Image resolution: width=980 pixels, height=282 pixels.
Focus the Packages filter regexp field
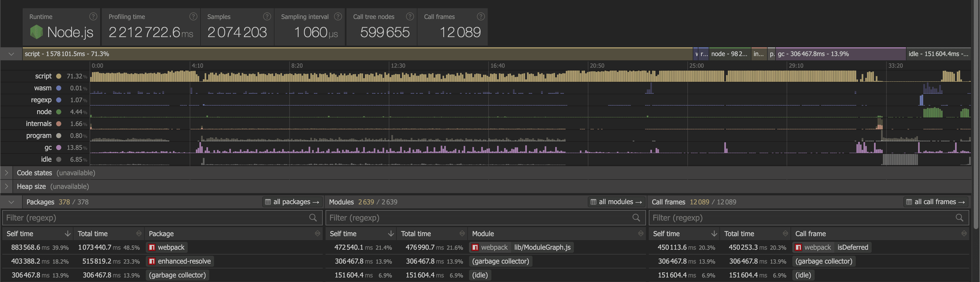[162, 217]
